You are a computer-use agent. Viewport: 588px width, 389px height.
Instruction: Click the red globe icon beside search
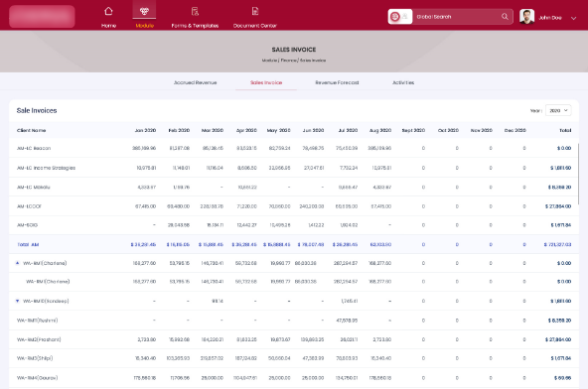(x=395, y=17)
